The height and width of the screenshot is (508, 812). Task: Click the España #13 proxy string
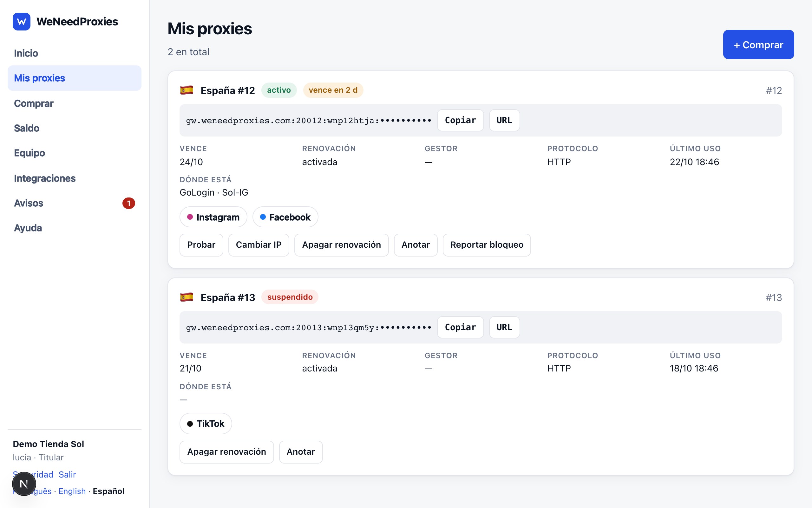click(x=309, y=328)
